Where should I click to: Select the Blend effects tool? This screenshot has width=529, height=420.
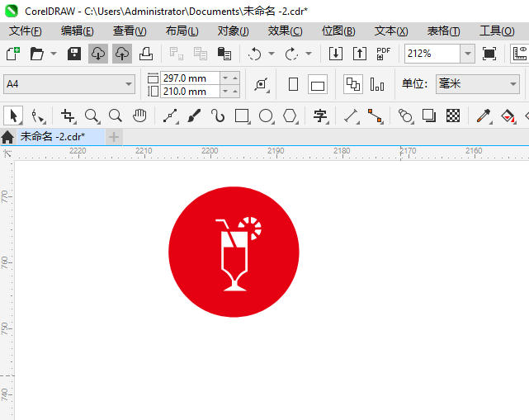pos(405,116)
